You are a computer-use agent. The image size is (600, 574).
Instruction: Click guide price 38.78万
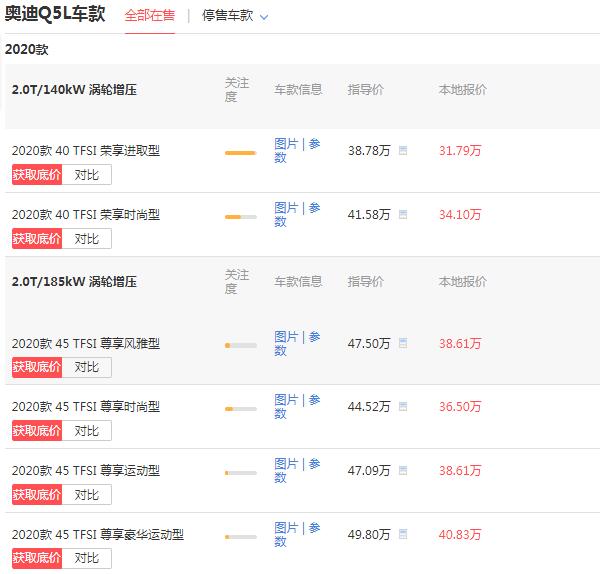pyautogui.click(x=369, y=151)
